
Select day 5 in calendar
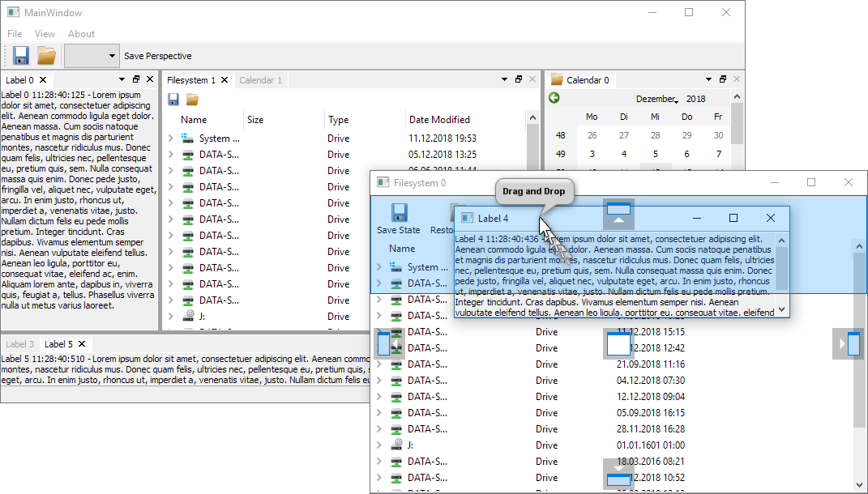click(656, 154)
